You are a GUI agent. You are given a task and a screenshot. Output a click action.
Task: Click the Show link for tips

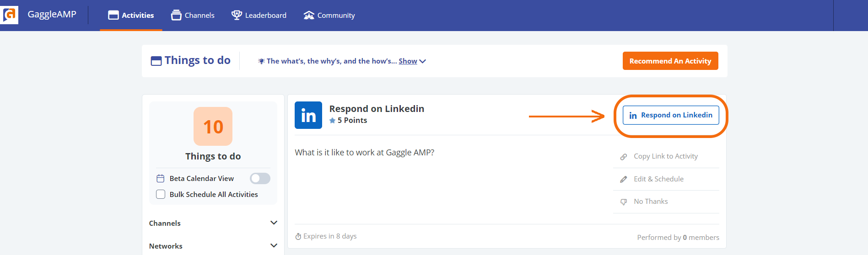point(408,61)
